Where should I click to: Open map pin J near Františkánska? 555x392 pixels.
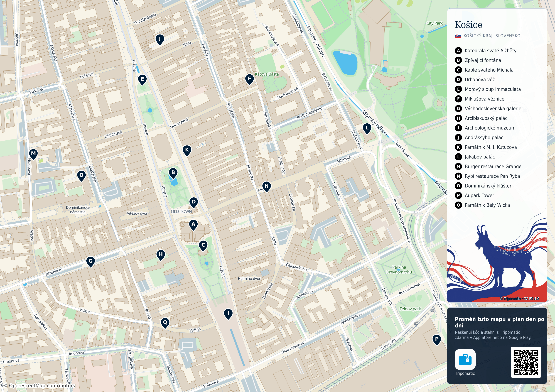coord(160,39)
